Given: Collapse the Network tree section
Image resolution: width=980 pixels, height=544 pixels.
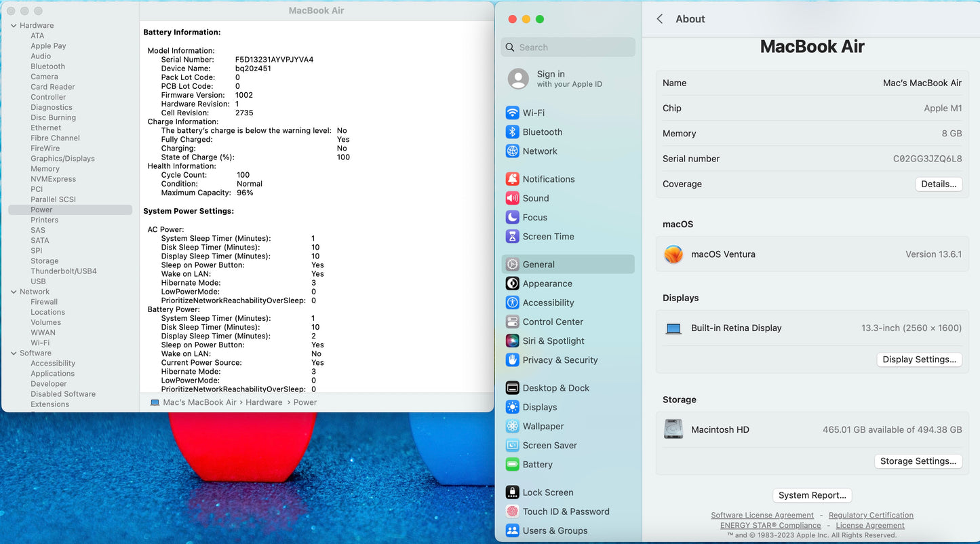Looking at the screenshot, I should (x=14, y=292).
